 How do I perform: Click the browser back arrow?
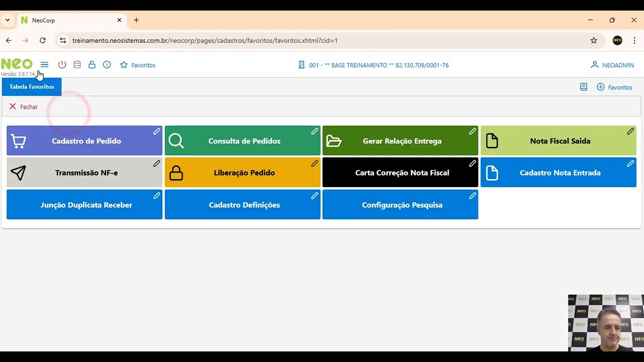[9, 40]
